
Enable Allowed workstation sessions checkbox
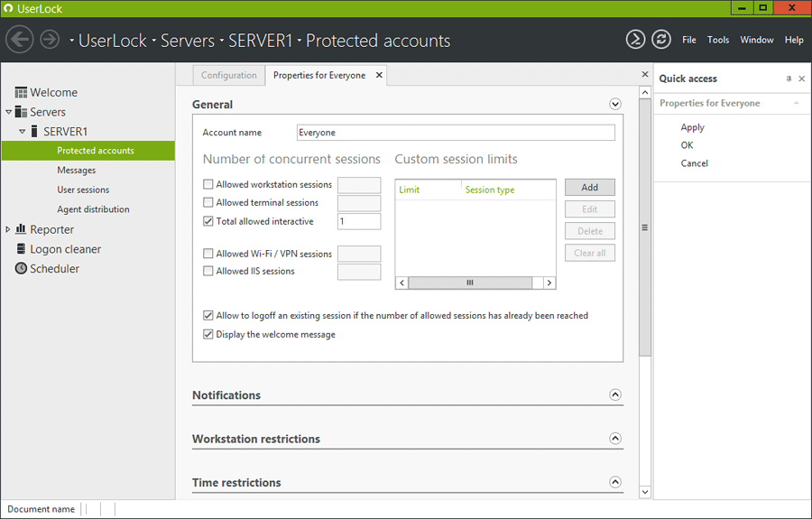(x=208, y=185)
